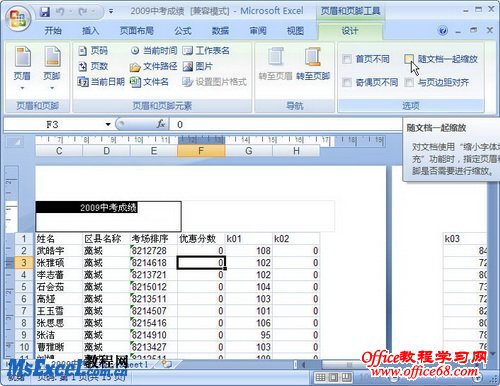Open the Data (数据) ribbon tab

220,31
